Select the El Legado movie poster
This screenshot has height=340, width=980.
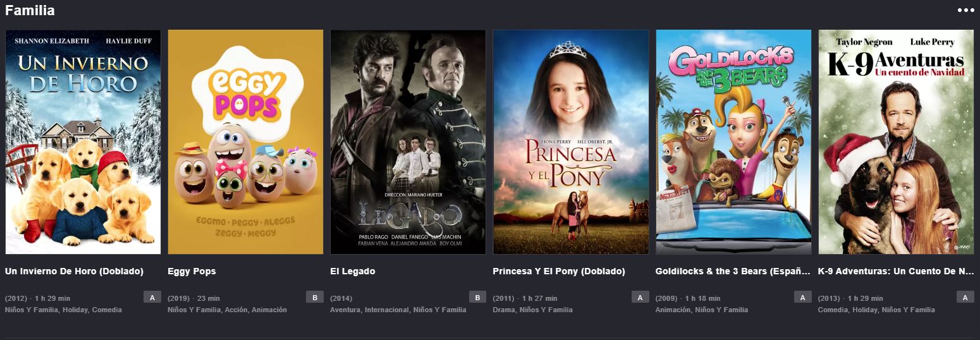coord(408,142)
